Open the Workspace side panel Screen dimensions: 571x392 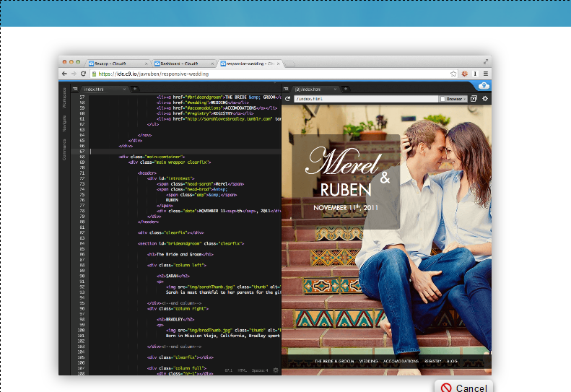point(64,97)
